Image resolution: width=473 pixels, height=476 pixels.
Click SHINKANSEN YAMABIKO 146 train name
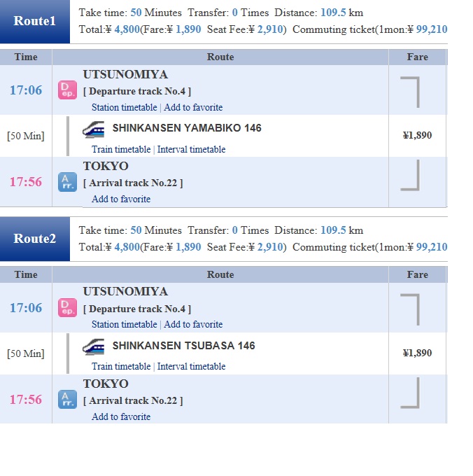coord(187,128)
